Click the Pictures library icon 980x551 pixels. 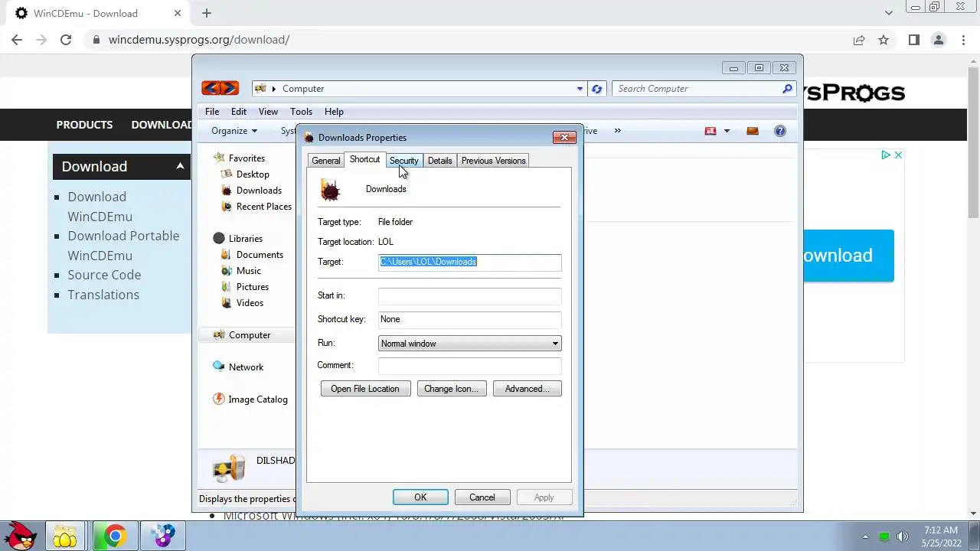click(x=227, y=286)
